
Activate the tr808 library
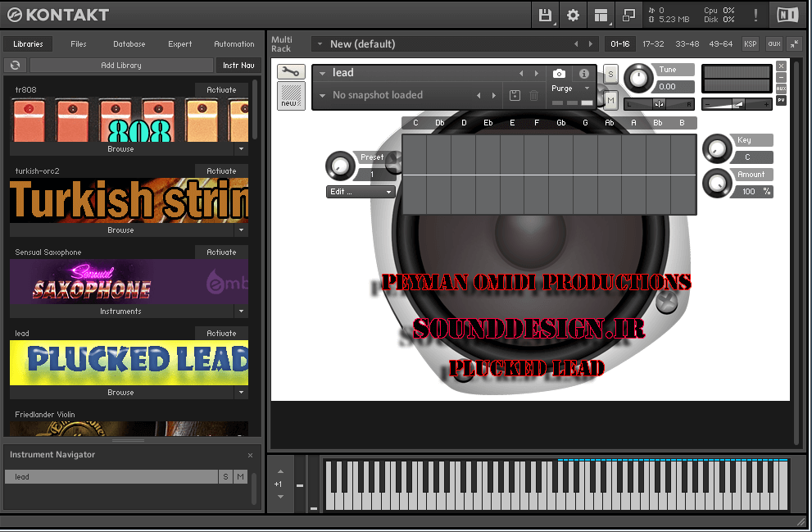point(222,89)
